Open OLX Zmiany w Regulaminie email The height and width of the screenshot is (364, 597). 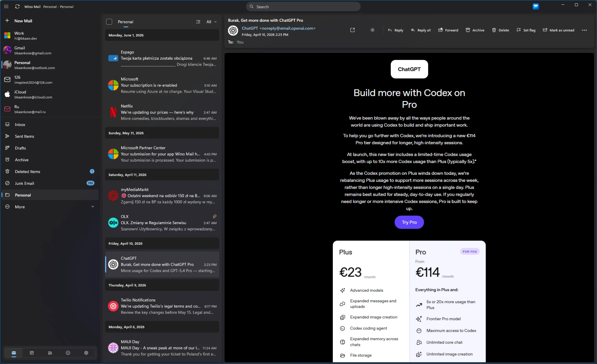pos(162,223)
